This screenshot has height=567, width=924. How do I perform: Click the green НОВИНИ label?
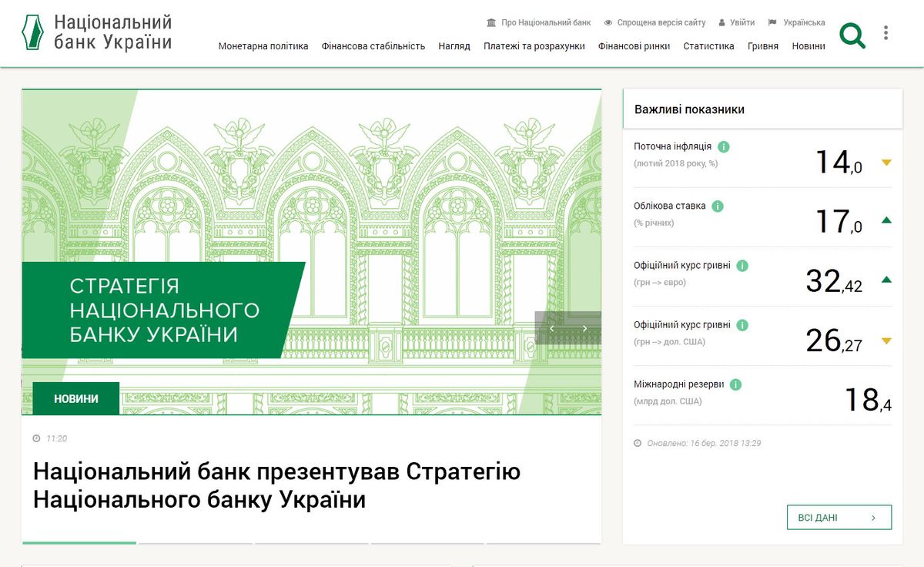point(76,398)
